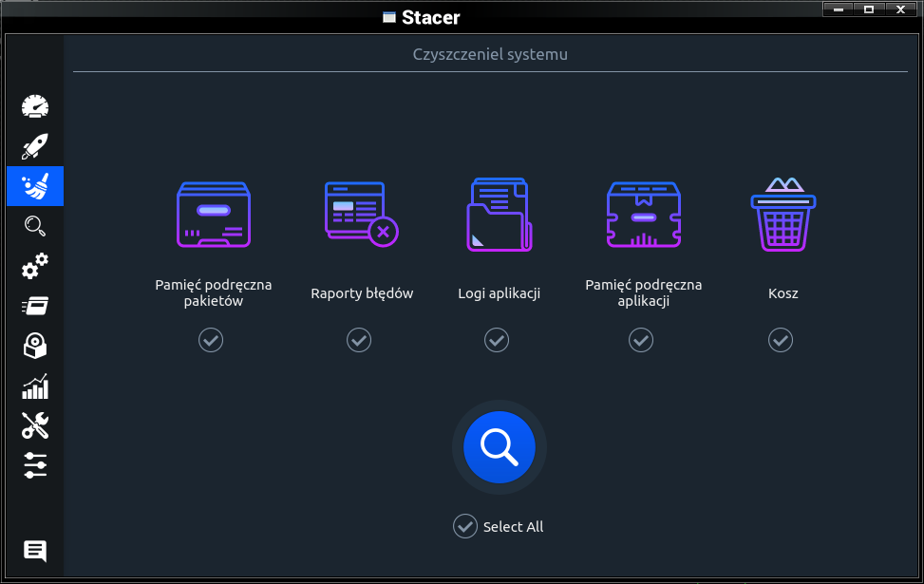Select the System Cleaner broom icon
Screen dimensions: 924x584
click(x=35, y=186)
